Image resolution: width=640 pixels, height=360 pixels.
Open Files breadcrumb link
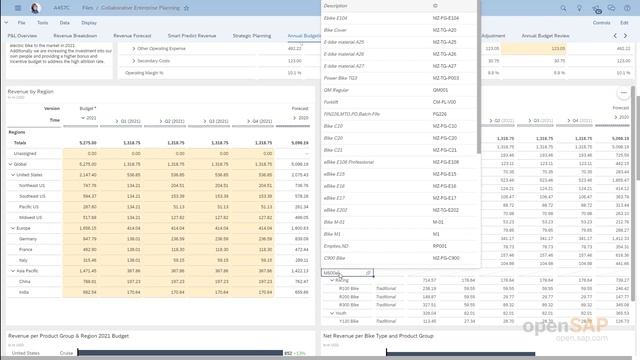pyautogui.click(x=87, y=8)
